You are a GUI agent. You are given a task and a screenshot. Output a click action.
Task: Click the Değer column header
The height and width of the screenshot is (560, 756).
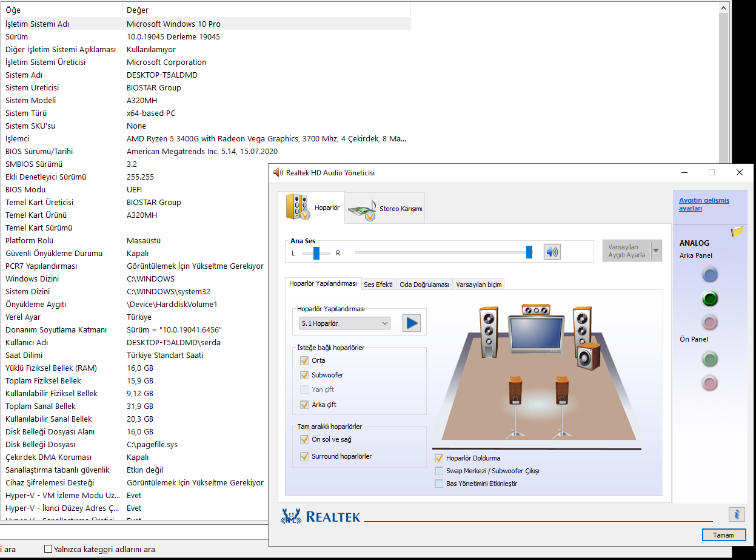267,10
